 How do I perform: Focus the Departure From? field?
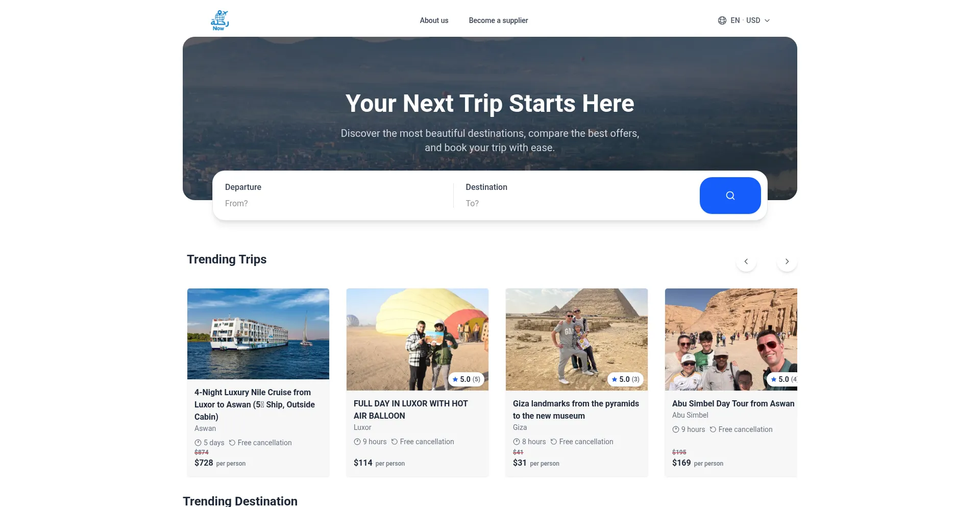pyautogui.click(x=333, y=196)
